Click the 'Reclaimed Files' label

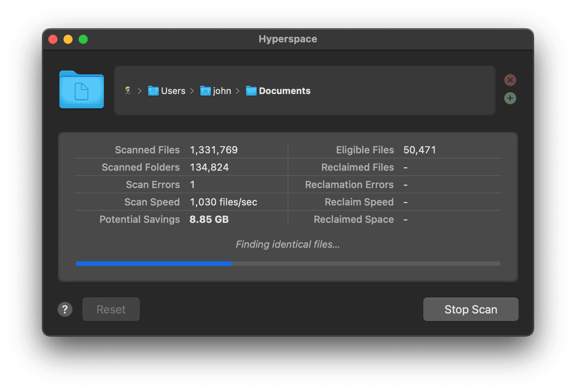(x=358, y=167)
